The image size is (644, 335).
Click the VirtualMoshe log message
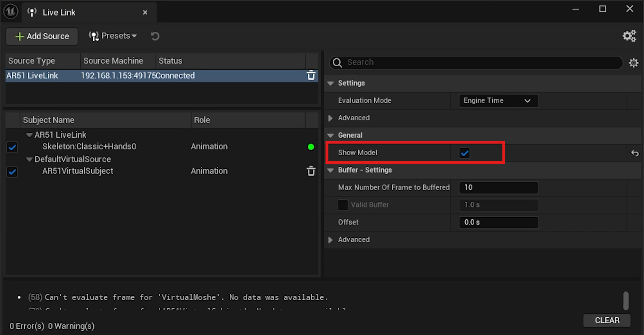pyautogui.click(x=178, y=297)
